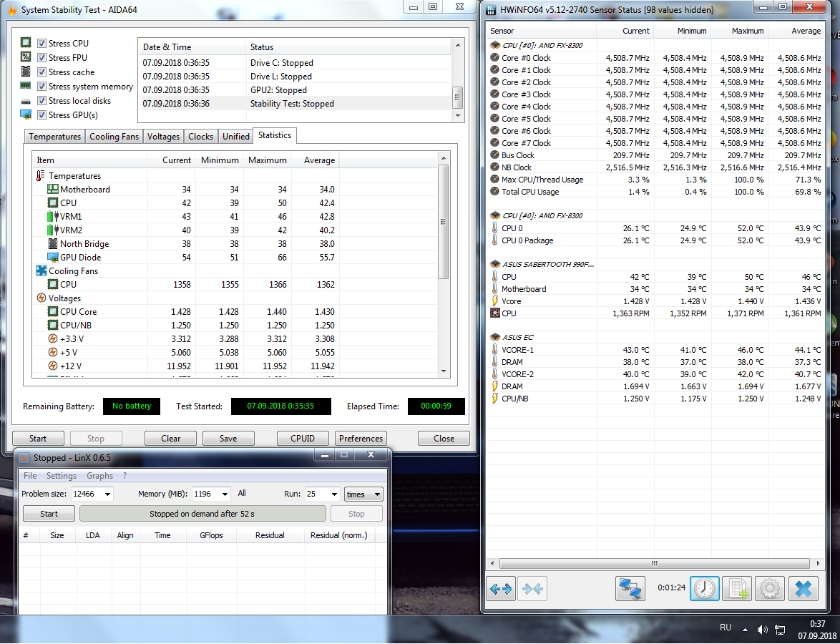Open LinX Memory (MiB) dropdown

[x=225, y=494]
